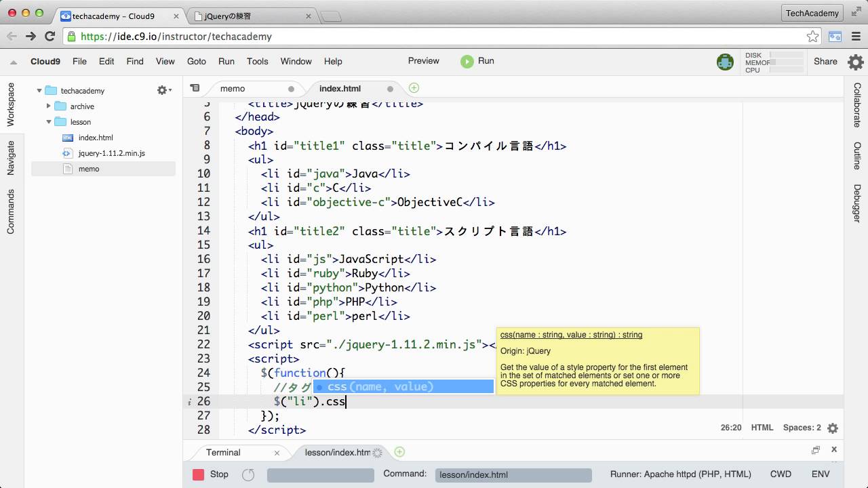Open the Cloud9 menu
868x488 pixels.
click(45, 61)
